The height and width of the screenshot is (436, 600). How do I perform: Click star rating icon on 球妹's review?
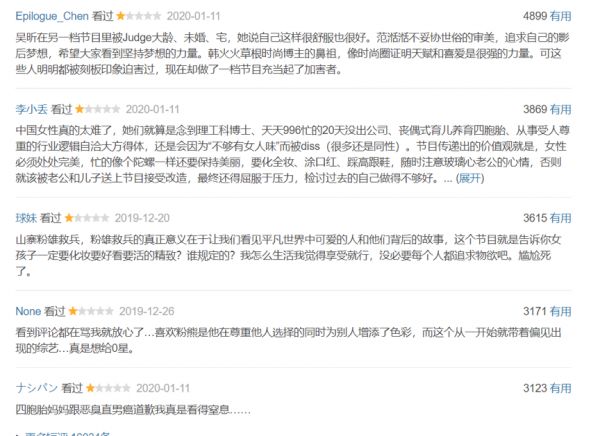point(87,218)
